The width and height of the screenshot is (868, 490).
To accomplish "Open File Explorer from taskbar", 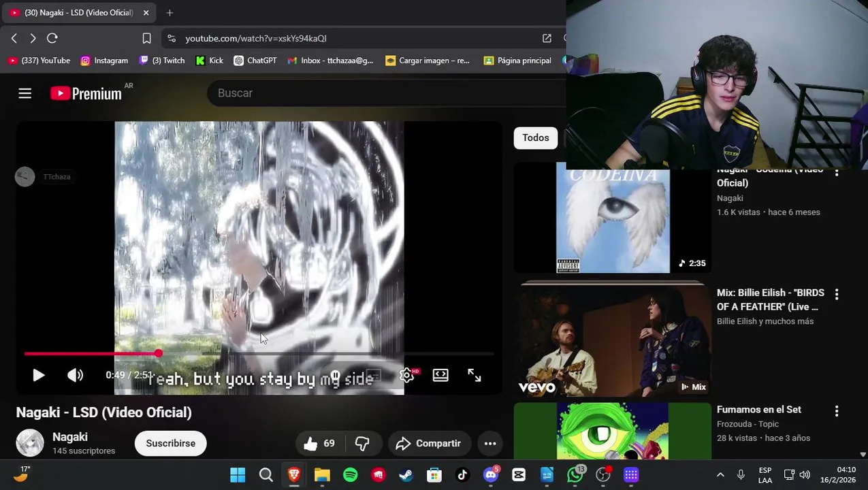I will (322, 475).
